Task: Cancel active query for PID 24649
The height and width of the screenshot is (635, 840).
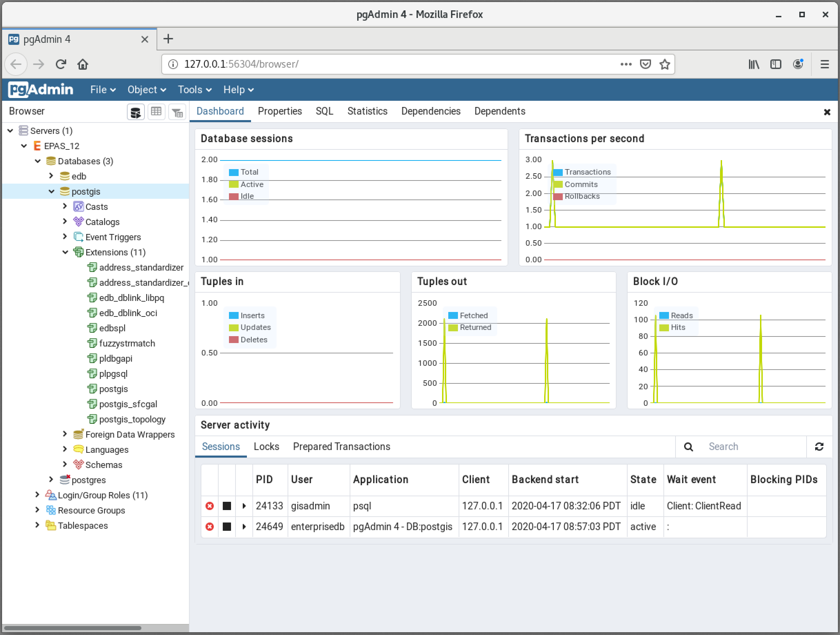Action: click(227, 527)
